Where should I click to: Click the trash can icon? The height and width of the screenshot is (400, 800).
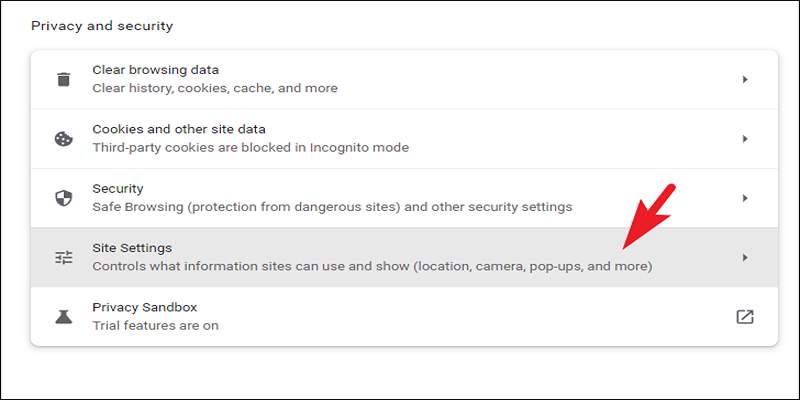pyautogui.click(x=64, y=79)
